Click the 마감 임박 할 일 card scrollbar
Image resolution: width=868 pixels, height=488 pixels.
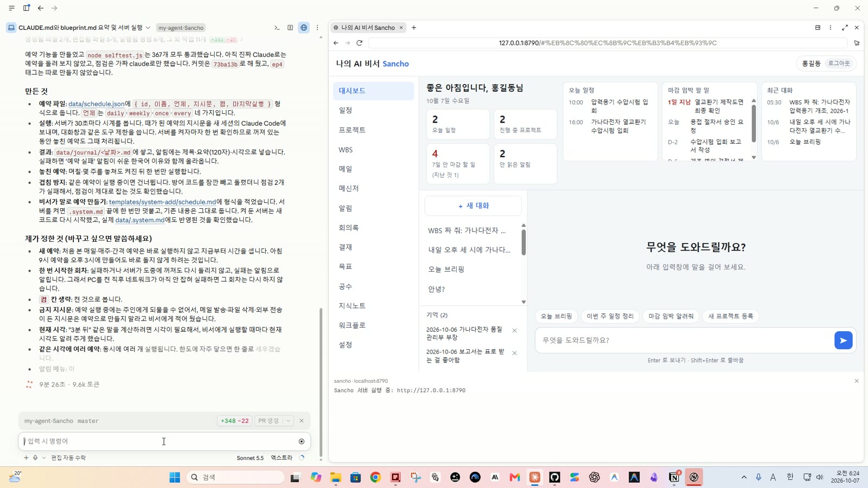[754, 124]
